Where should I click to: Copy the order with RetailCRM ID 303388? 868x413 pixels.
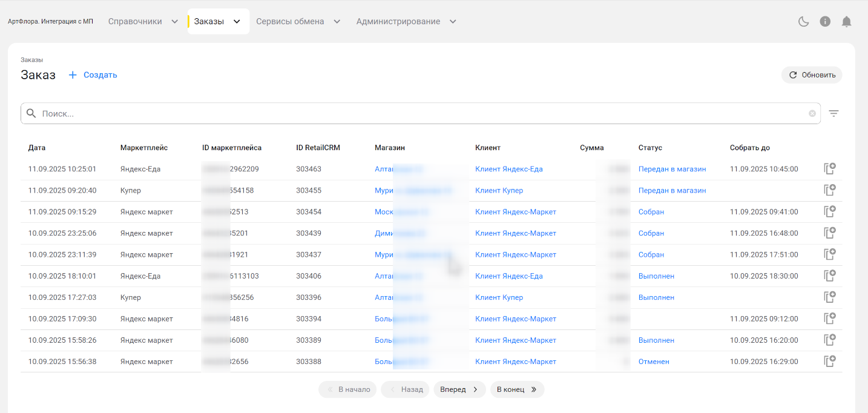point(829,362)
